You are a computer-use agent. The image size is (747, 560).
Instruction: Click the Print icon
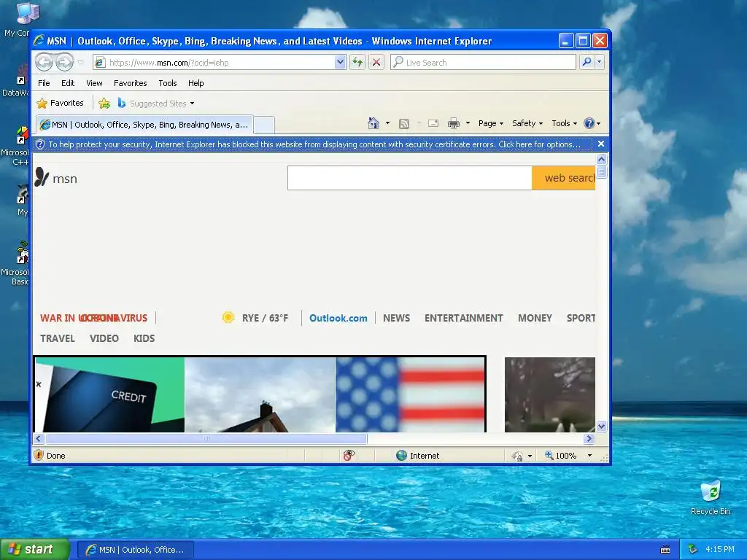tap(454, 123)
